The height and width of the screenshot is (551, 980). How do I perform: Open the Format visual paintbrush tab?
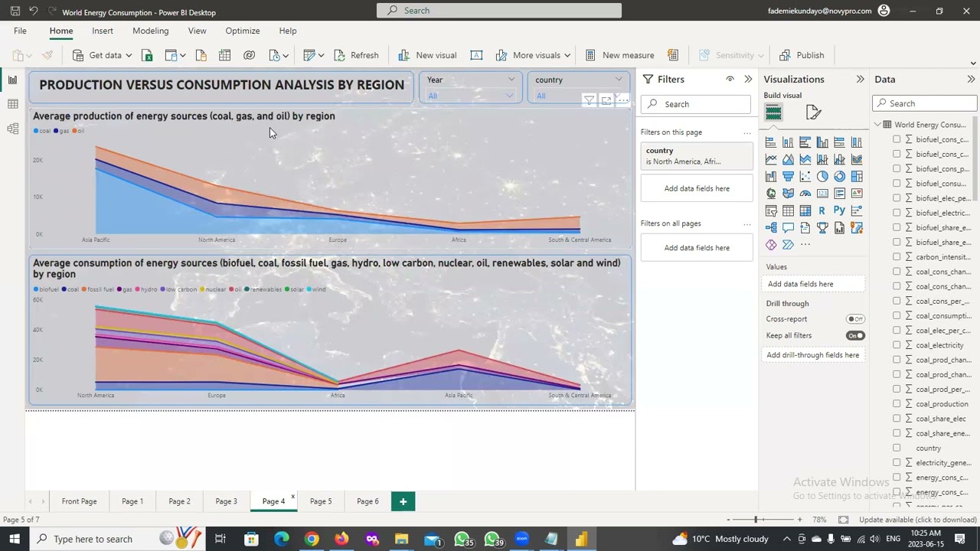813,113
